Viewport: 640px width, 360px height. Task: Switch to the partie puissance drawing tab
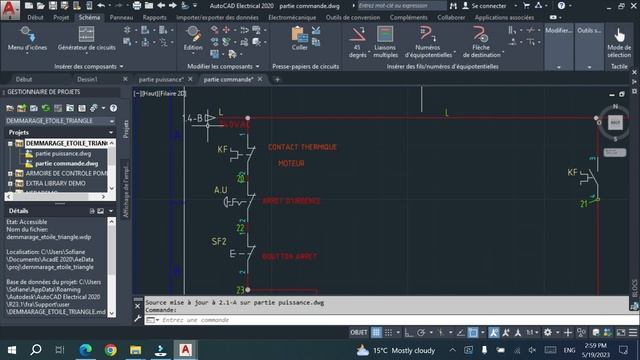161,79
